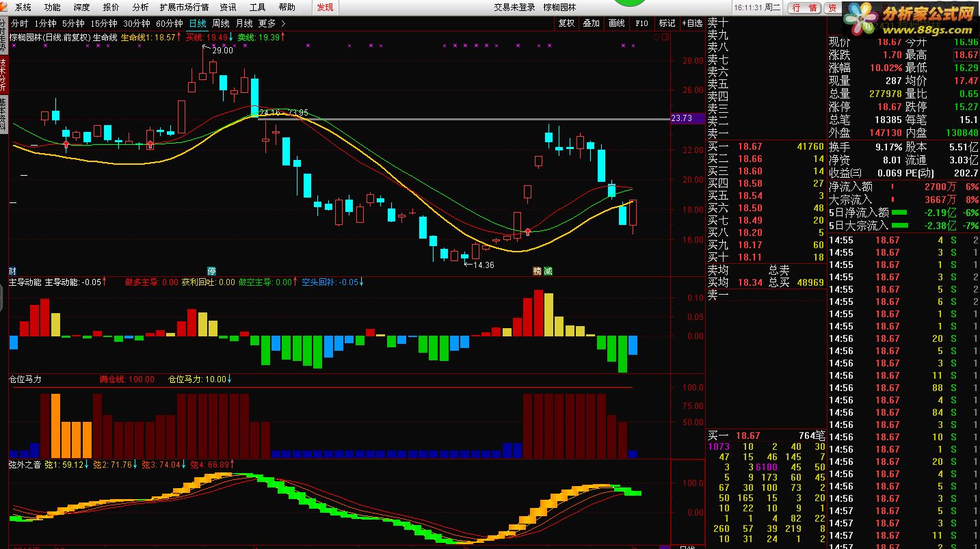The height and width of the screenshot is (549, 980).
Task: Open the 报价 menu
Action: tap(111, 8)
